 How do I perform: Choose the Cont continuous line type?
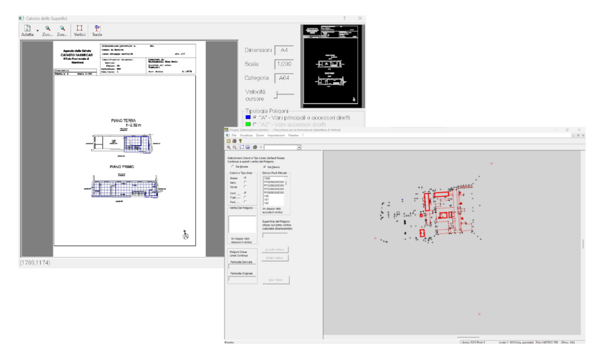pos(245,193)
